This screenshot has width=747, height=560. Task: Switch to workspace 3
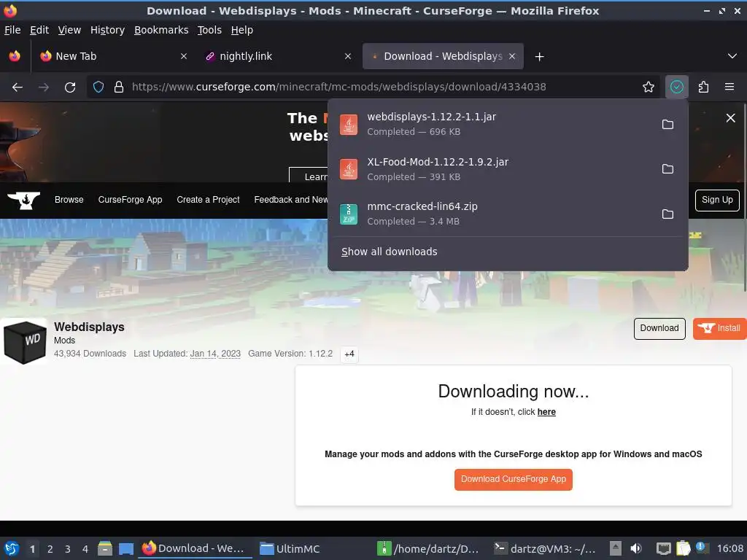pyautogui.click(x=68, y=549)
